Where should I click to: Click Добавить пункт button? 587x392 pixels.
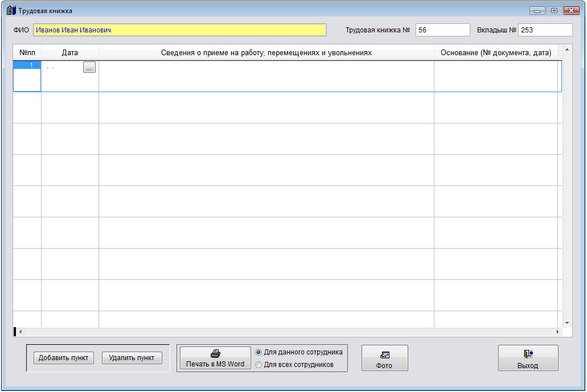tap(64, 358)
